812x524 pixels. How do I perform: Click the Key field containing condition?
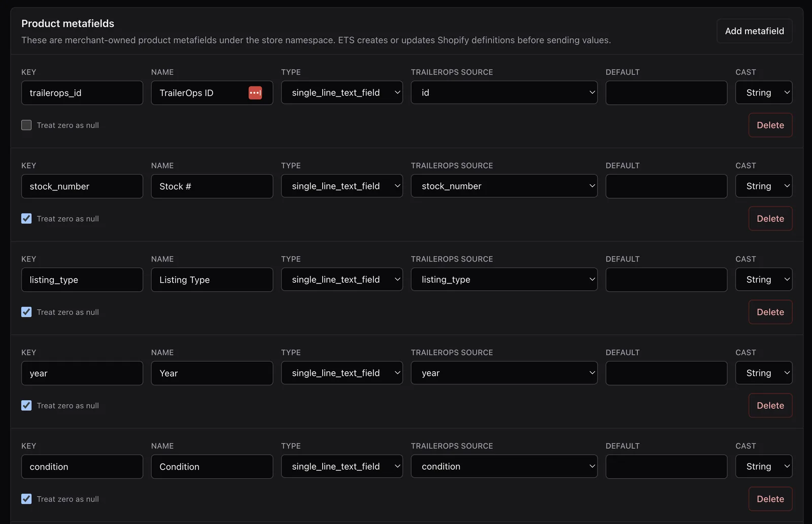(x=82, y=467)
